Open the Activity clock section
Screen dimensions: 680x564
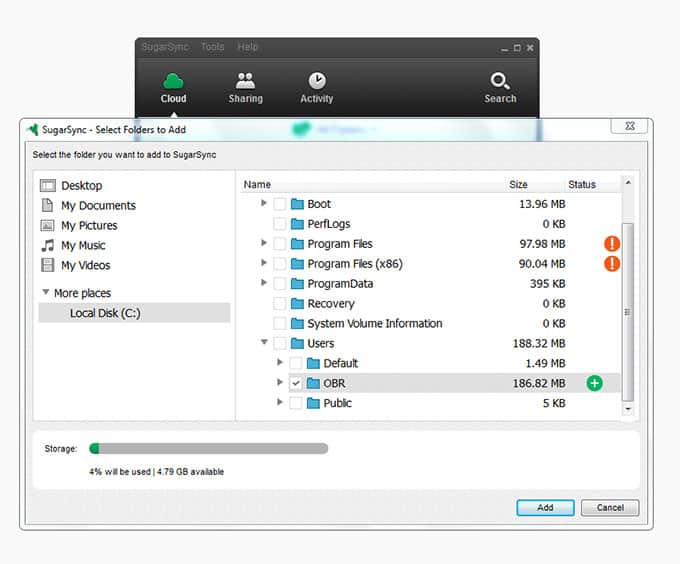click(x=317, y=88)
